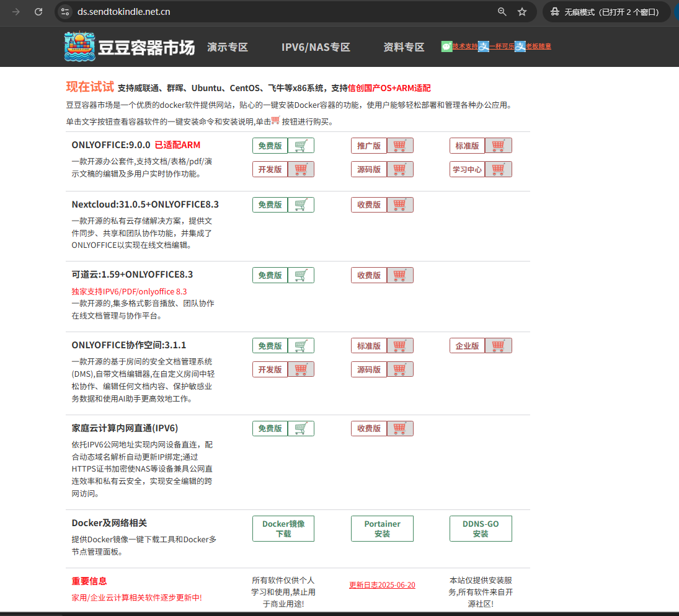Image resolution: width=679 pixels, height=616 pixels.
Task: Open ONLYOFFICE 9.0.0 标准版 button
Action: 468,146
